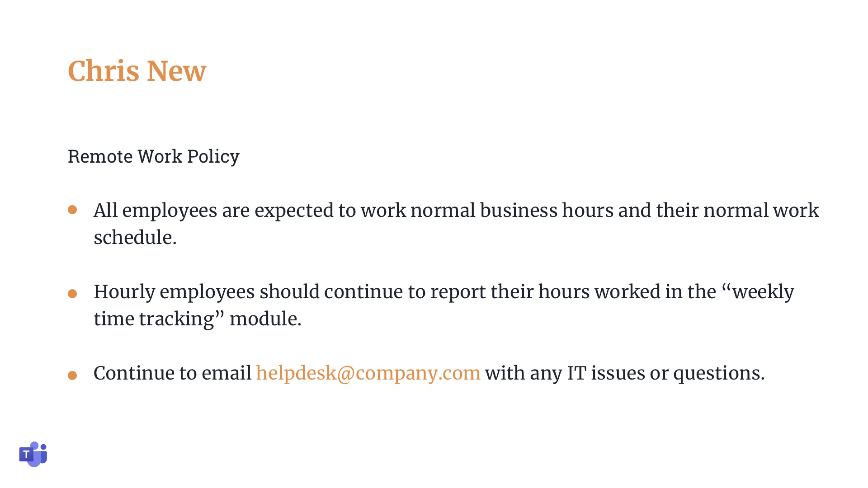The image size is (868, 488).
Task: Click the word 'New' in the slide title
Action: (177, 71)
